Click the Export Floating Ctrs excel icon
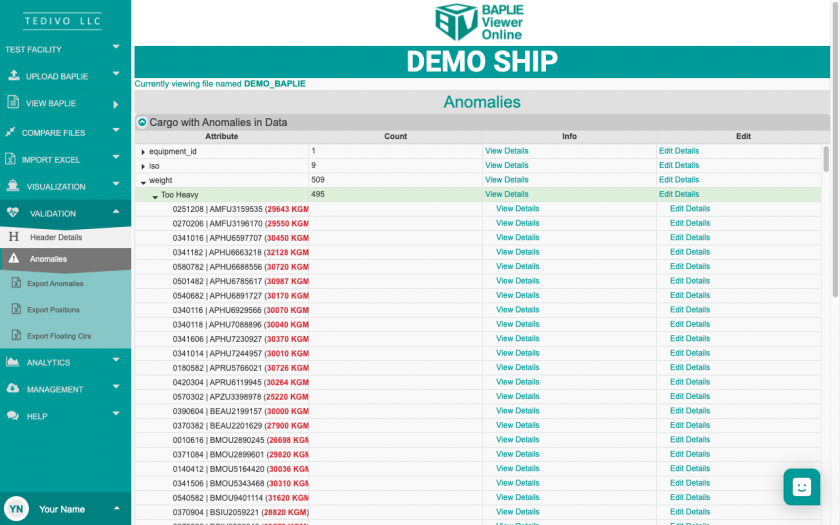Screen dimensions: 840x525 pyautogui.click(x=17, y=335)
